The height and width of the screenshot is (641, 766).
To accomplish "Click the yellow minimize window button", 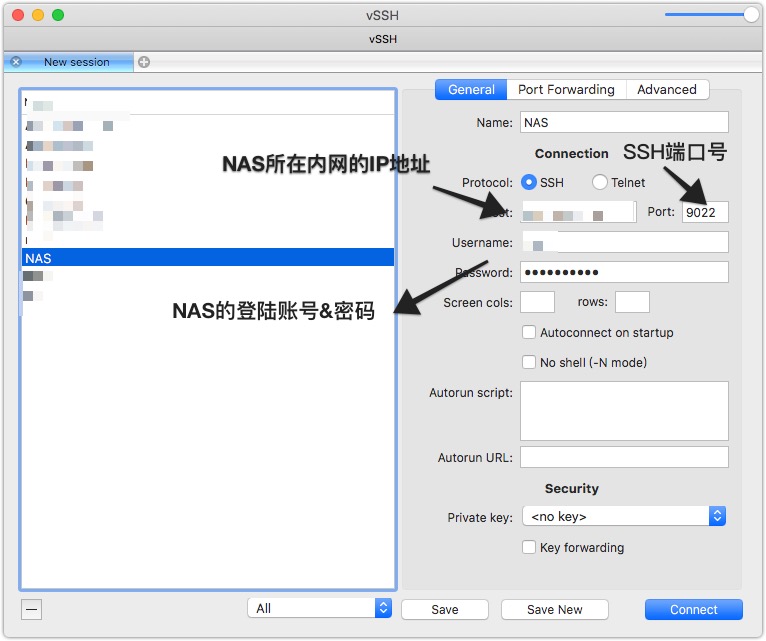I will (38, 15).
